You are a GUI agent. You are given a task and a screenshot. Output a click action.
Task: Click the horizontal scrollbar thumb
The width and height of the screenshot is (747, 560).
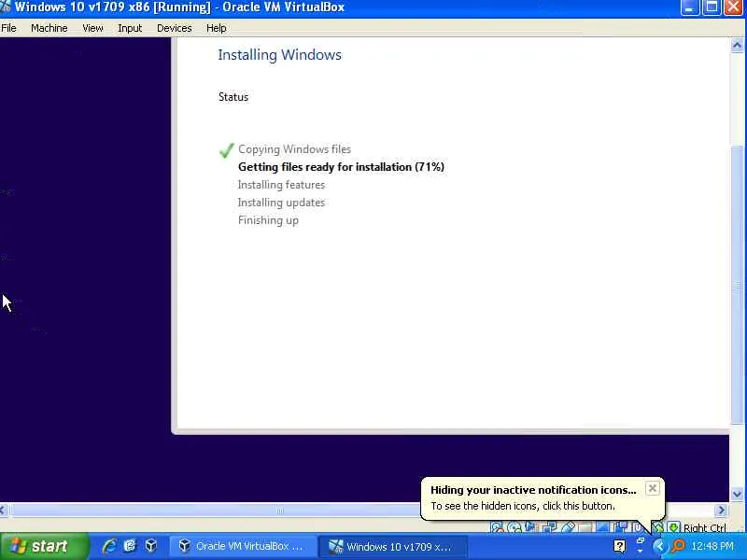280,511
